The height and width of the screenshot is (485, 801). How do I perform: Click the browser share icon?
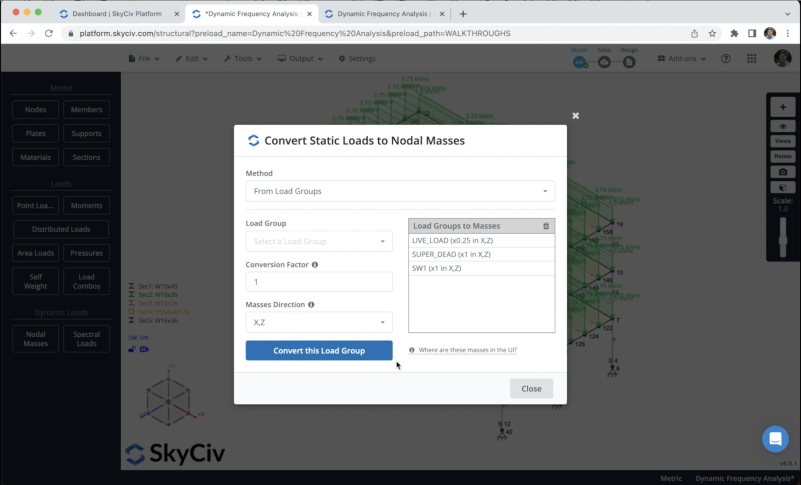(694, 33)
